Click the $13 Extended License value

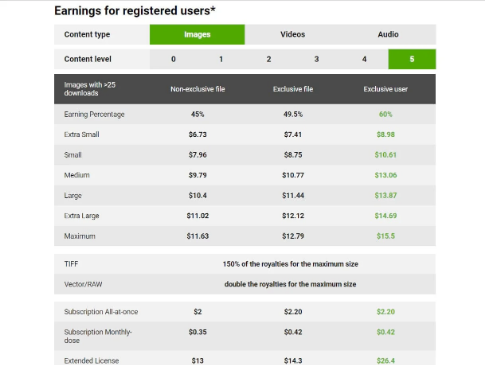(x=198, y=361)
